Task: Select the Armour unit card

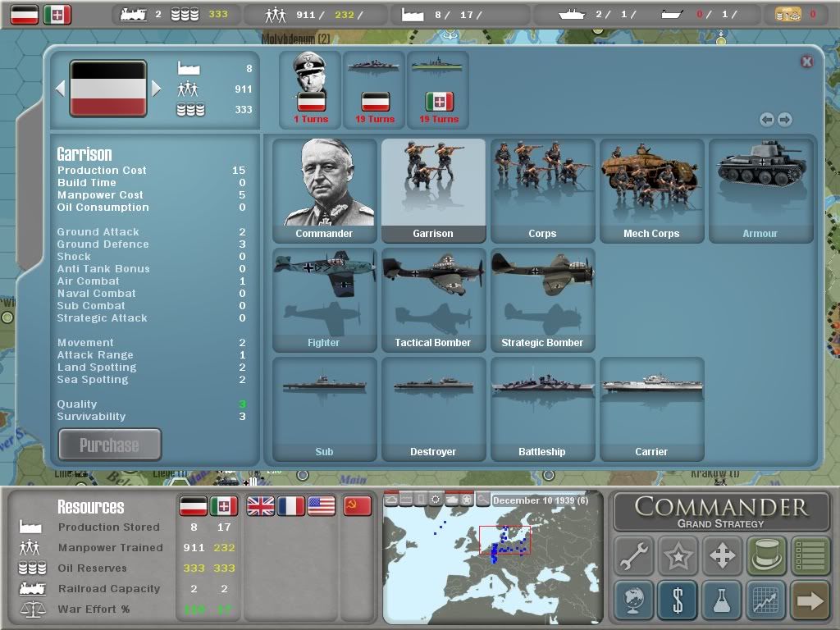Action: [760, 190]
